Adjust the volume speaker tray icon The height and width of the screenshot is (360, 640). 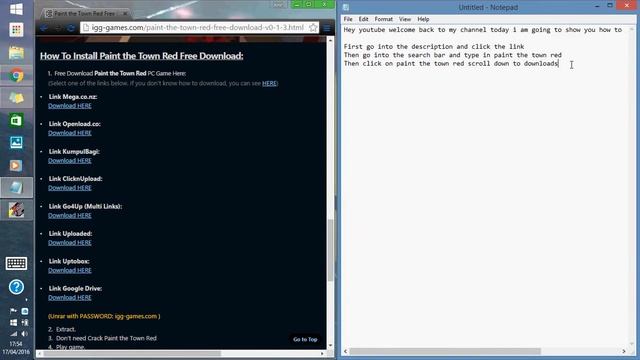click(x=25, y=334)
